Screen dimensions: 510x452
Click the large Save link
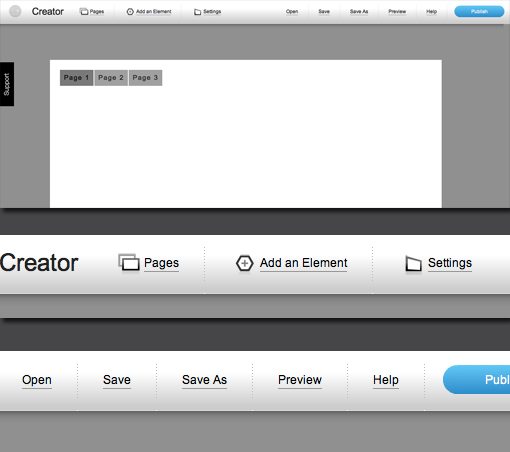pos(117,380)
